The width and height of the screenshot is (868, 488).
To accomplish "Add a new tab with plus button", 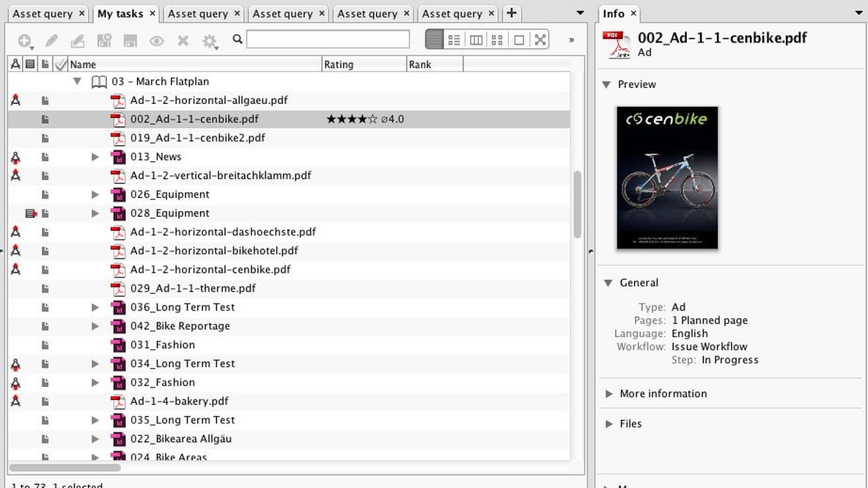I will pyautogui.click(x=512, y=12).
